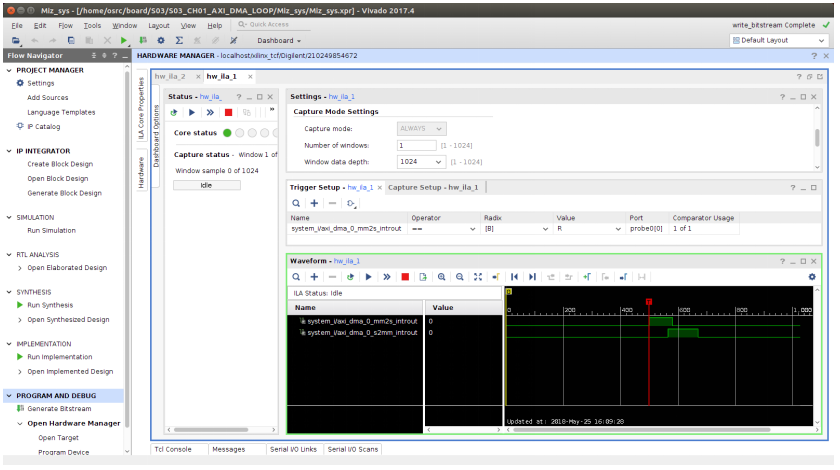This screenshot has height=470, width=840.
Task: Click red trigger marker T on waveform
Action: click(x=649, y=302)
